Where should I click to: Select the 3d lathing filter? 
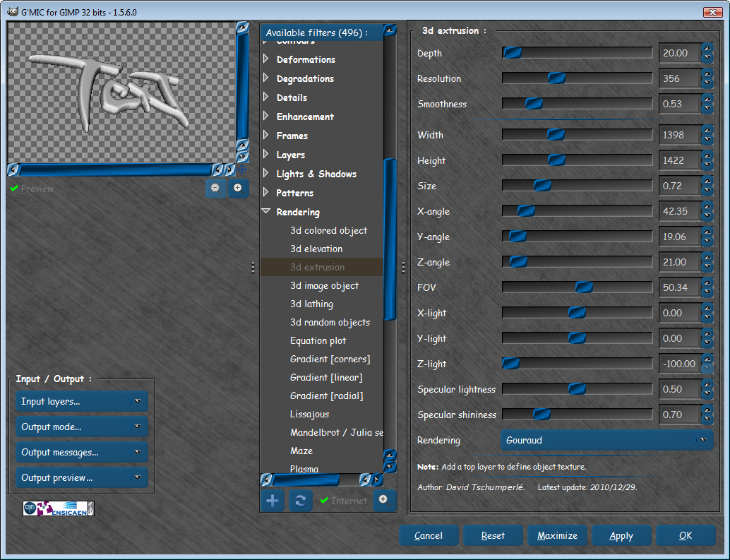pyautogui.click(x=311, y=304)
